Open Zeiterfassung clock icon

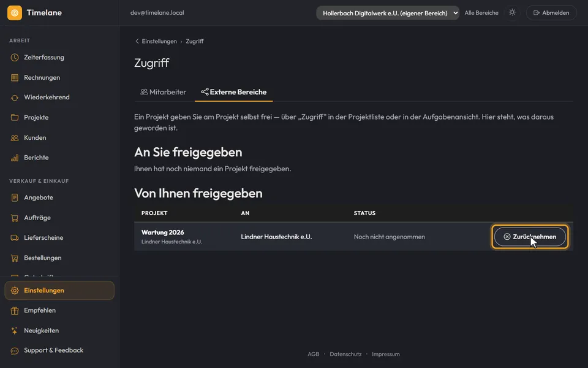[15, 58]
